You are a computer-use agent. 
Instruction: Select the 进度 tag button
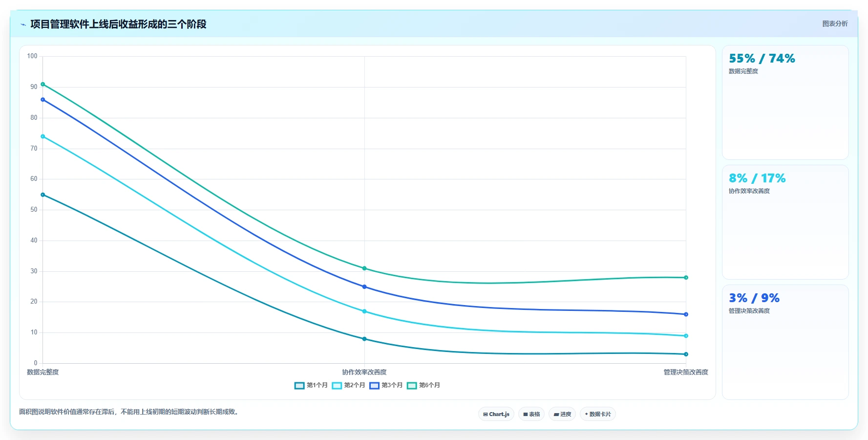click(x=562, y=414)
